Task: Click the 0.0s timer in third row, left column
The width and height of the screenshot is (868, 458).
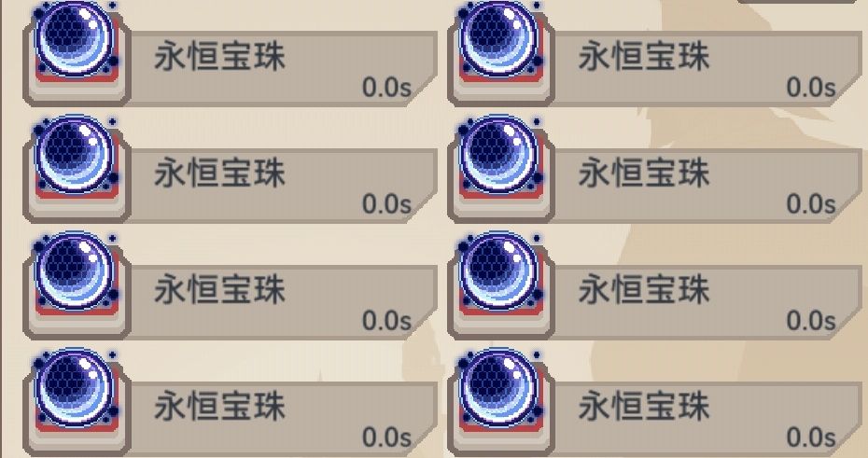Action: (387, 321)
